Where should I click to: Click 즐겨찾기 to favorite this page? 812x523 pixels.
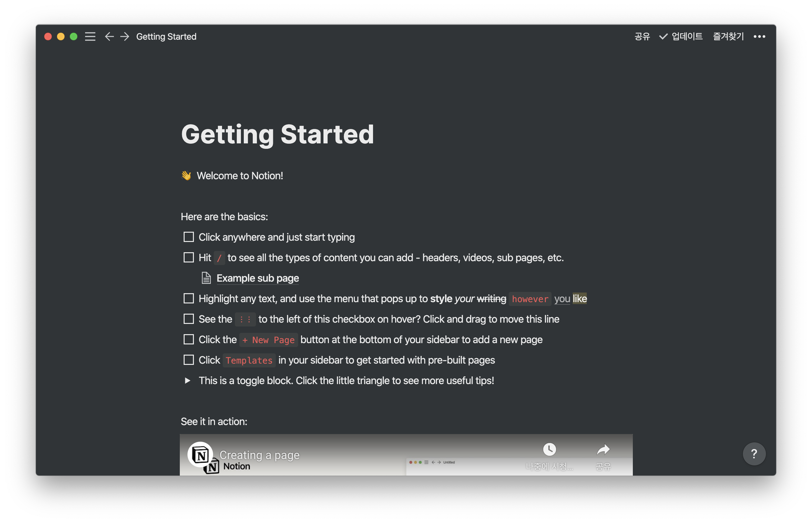click(728, 36)
